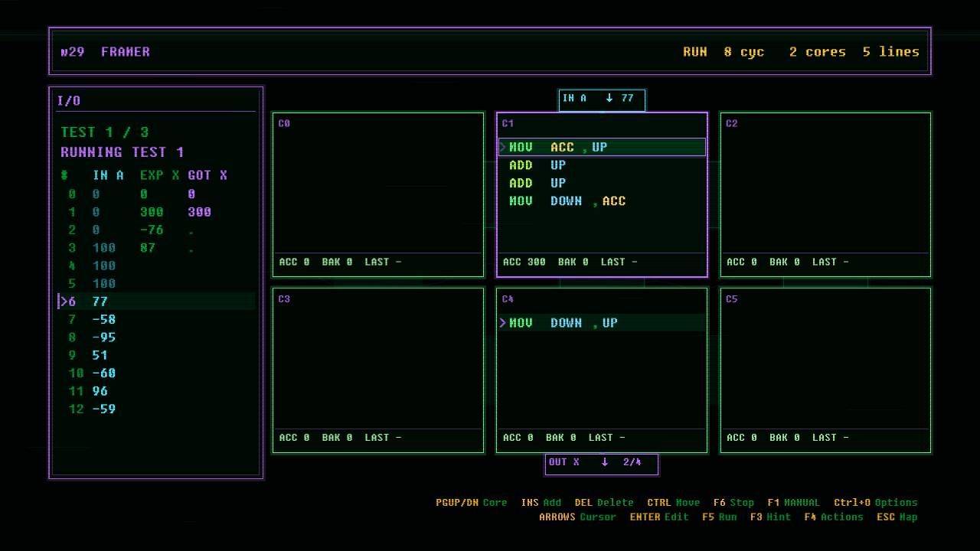Click the DEL Delete hint
Viewport: 980px width, 551px height.
click(x=604, y=503)
